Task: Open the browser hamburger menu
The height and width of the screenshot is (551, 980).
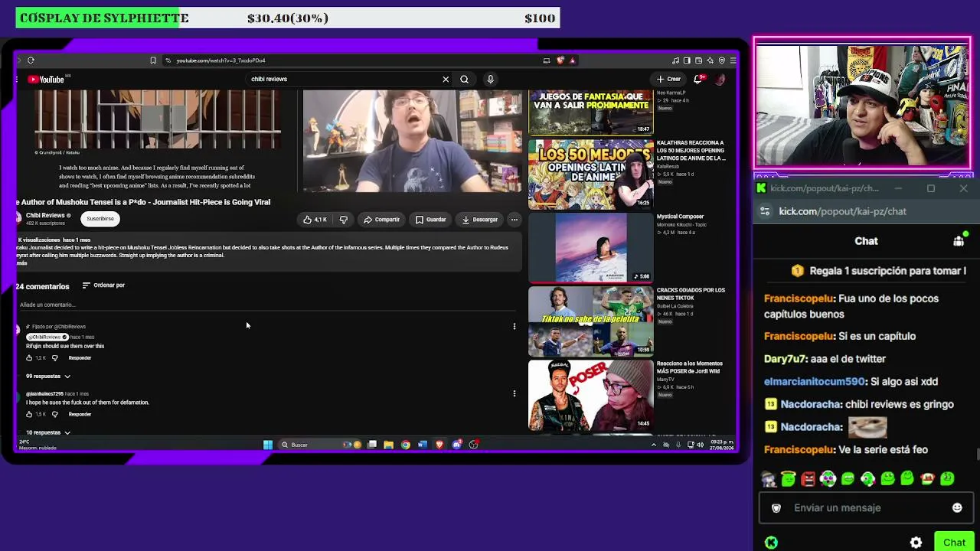Action: pos(733,60)
